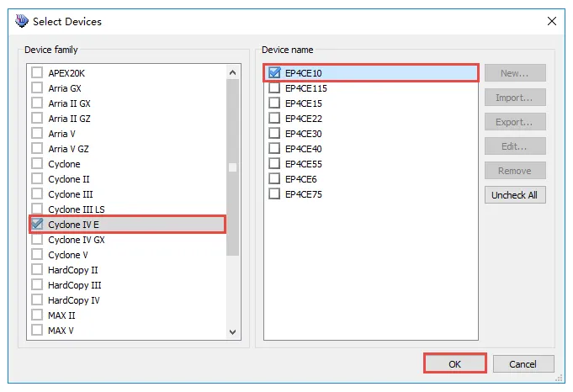Screen dimensions: 573x392
Task: Click the Select Devices title bar icon
Action: tap(22, 21)
